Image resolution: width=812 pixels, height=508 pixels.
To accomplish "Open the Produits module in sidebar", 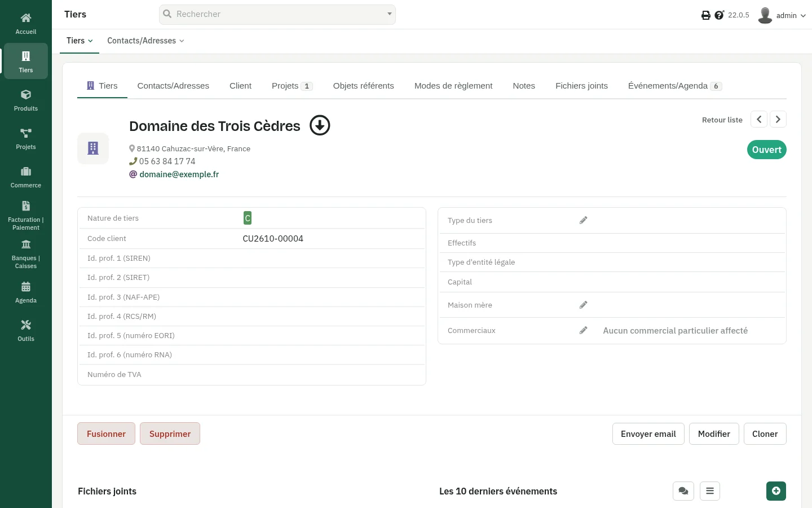I will [26, 100].
